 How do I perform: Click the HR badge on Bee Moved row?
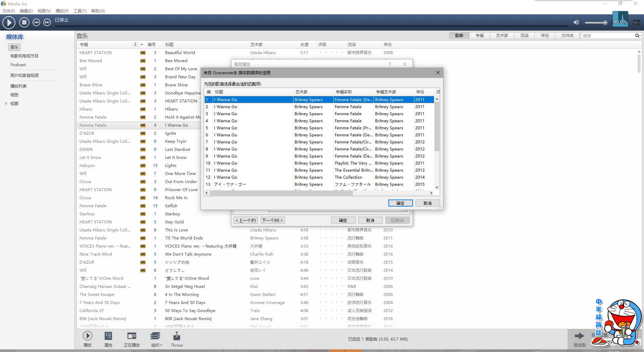tap(143, 61)
